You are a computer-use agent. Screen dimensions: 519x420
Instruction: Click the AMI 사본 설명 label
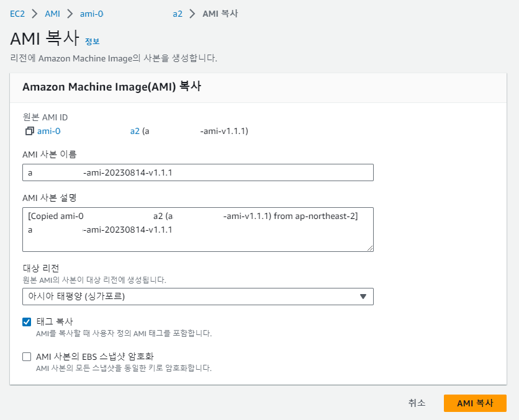[x=49, y=198]
